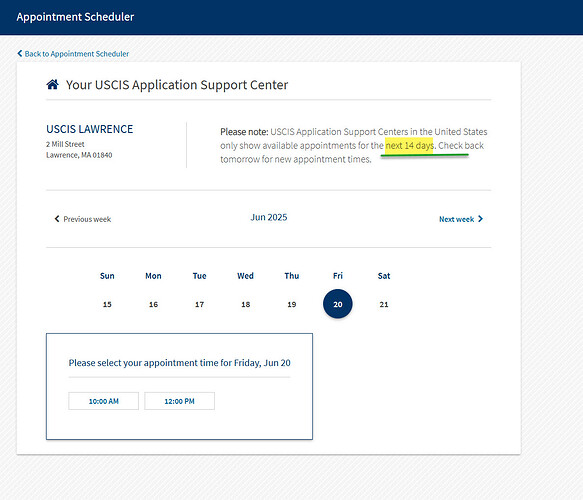
Task: Choose the 10:00 AM appointment time
Action: click(x=103, y=401)
